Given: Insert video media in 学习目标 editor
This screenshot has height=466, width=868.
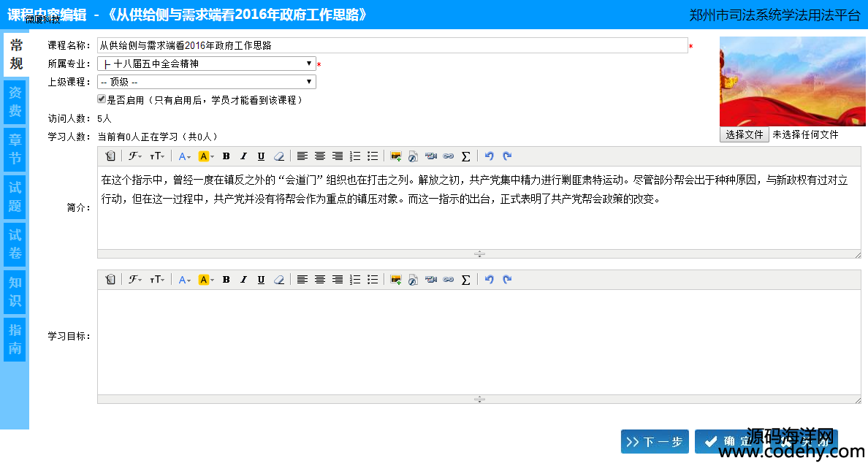Looking at the screenshot, I should click(x=430, y=280).
